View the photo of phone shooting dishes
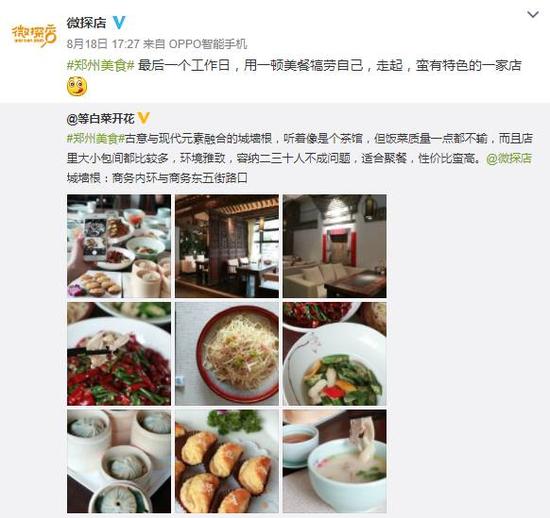This screenshot has width=550, height=518. click(119, 246)
